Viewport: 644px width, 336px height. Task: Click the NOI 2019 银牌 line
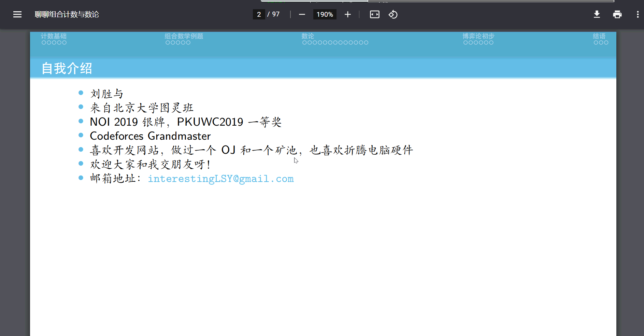[186, 122]
